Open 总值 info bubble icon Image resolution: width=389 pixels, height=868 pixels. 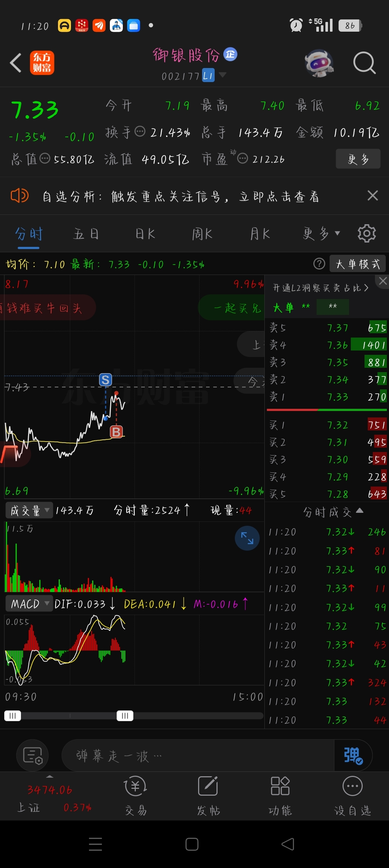[x=45, y=158]
